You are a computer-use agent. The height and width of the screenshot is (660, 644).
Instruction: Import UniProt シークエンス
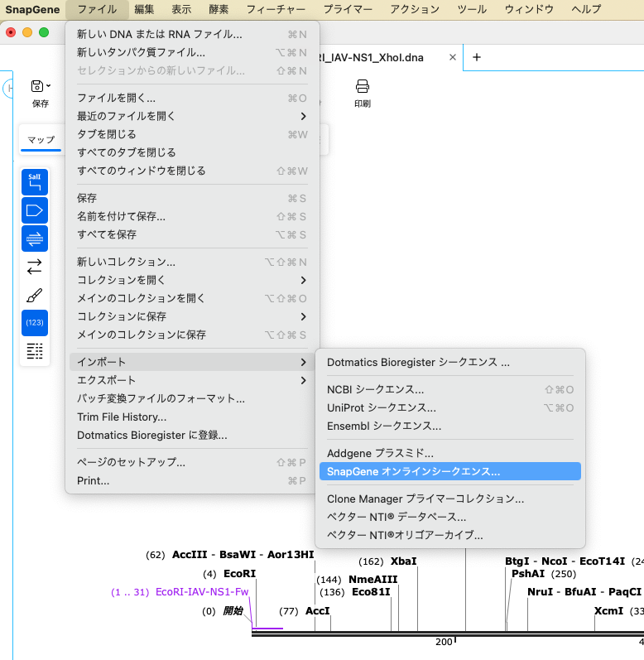pyautogui.click(x=450, y=408)
